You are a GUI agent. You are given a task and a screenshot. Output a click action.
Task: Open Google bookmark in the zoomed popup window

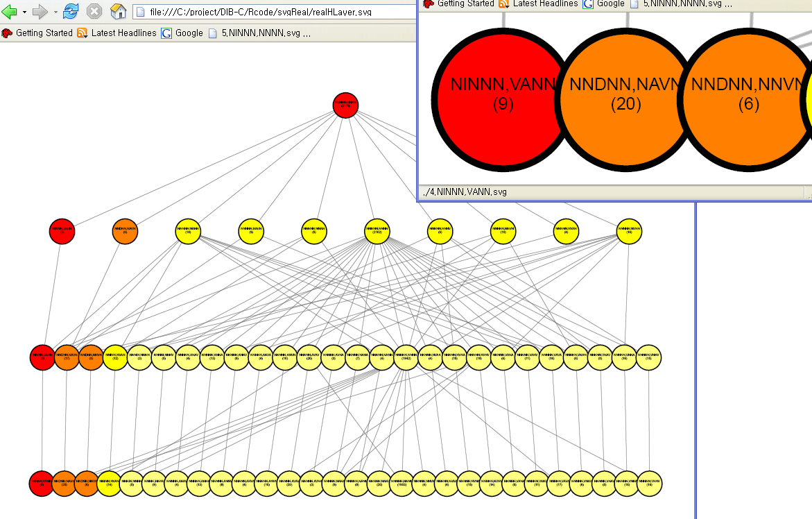602,3
